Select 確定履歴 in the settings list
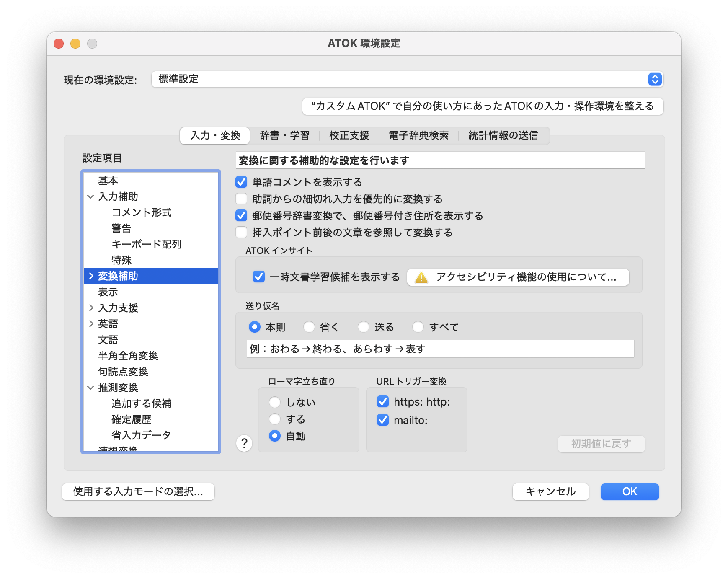 click(x=151, y=419)
